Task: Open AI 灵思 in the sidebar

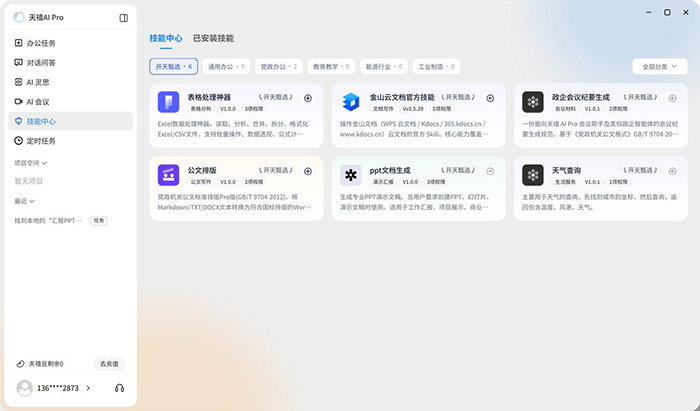Action: pos(71,82)
